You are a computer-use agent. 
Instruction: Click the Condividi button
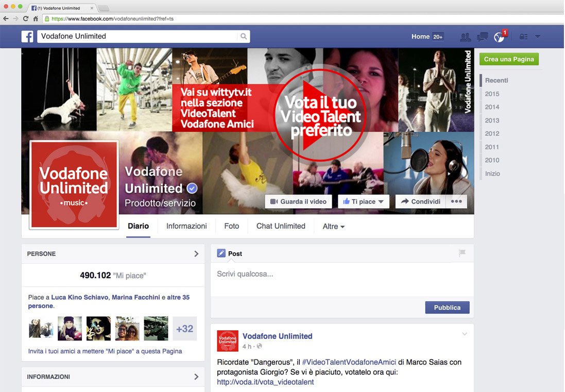[421, 201]
